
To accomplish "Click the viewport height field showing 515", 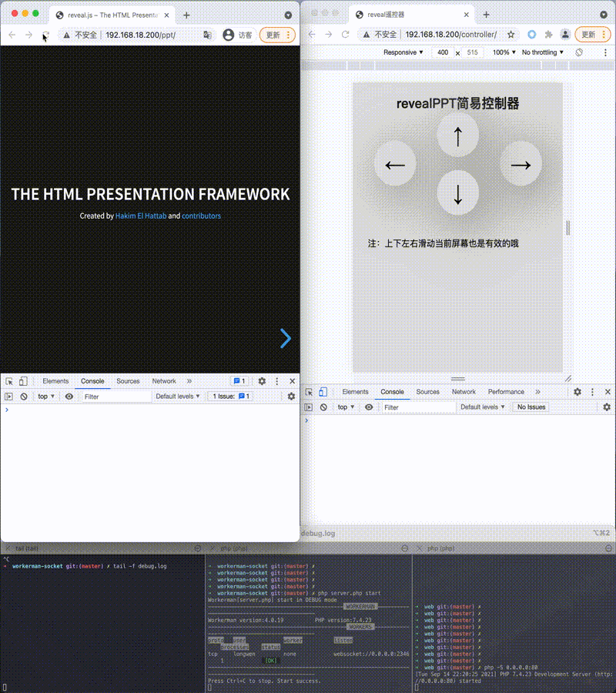I will [472, 52].
